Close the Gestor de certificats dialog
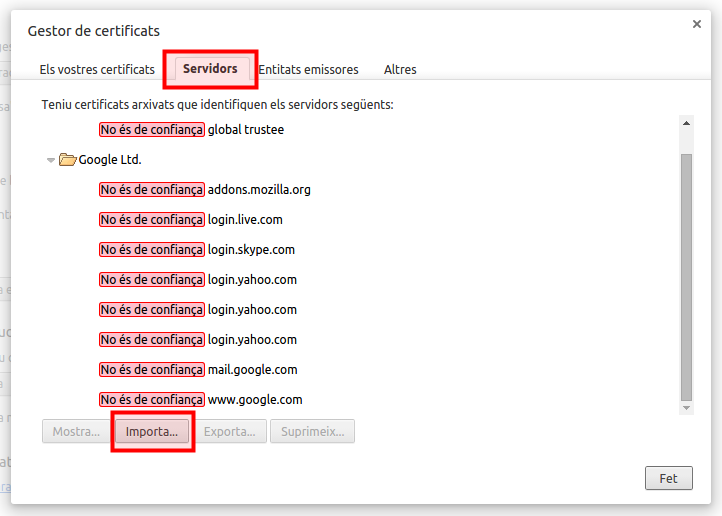 click(x=696, y=24)
